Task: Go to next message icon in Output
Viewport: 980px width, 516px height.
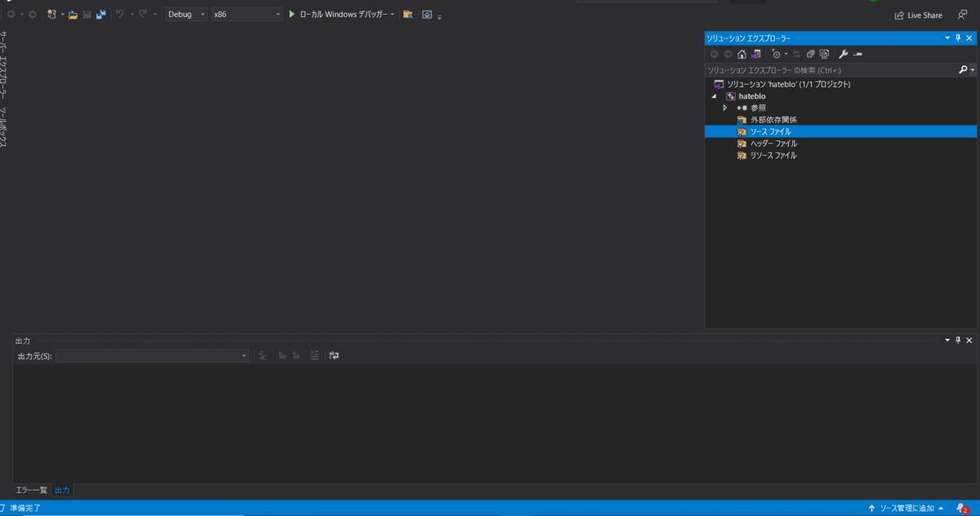Action: [x=296, y=355]
